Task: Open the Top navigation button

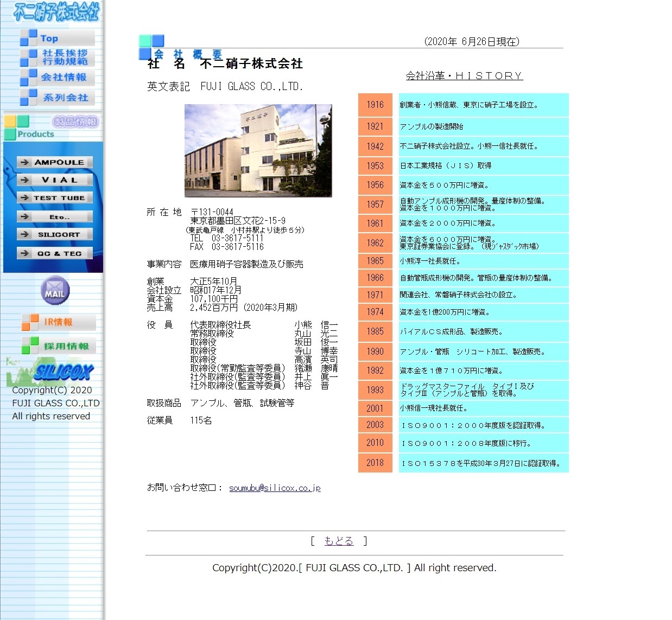Action: coord(57,38)
